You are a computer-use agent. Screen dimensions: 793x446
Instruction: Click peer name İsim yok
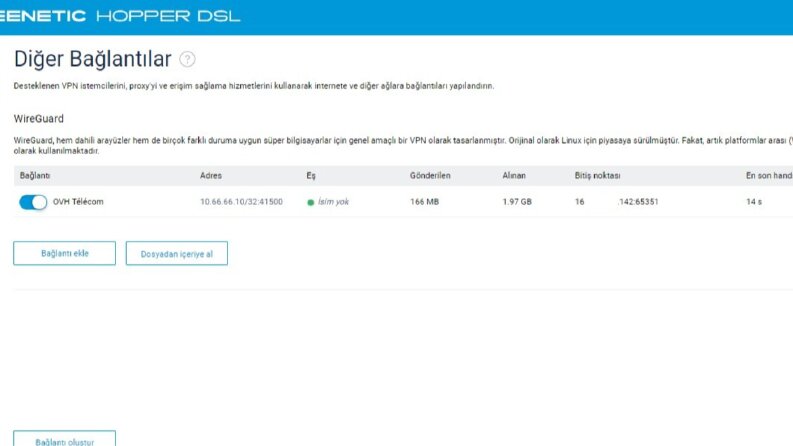tap(333, 202)
